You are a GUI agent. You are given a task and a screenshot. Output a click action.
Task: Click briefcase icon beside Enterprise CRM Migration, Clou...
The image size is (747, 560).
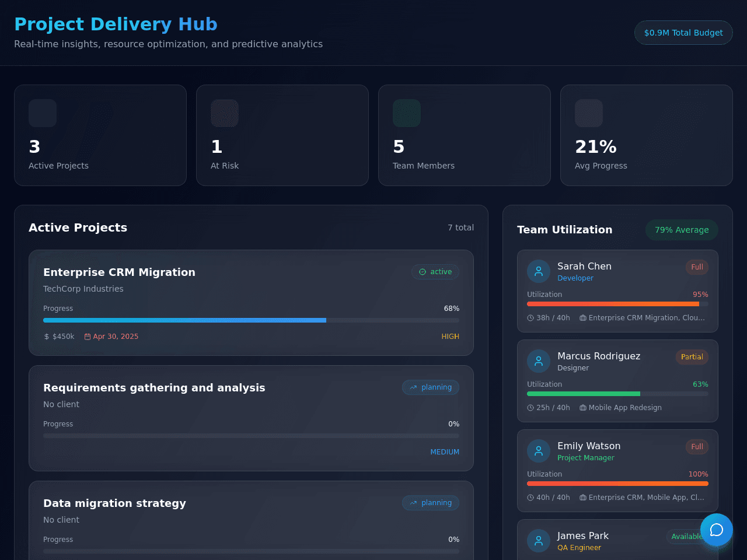(583, 318)
